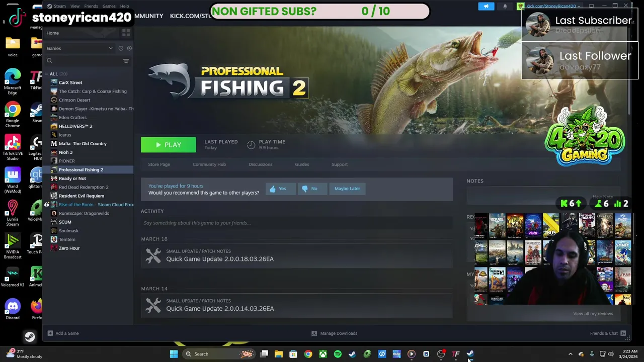
Task: Click the Windows Start button
Action: (x=174, y=354)
